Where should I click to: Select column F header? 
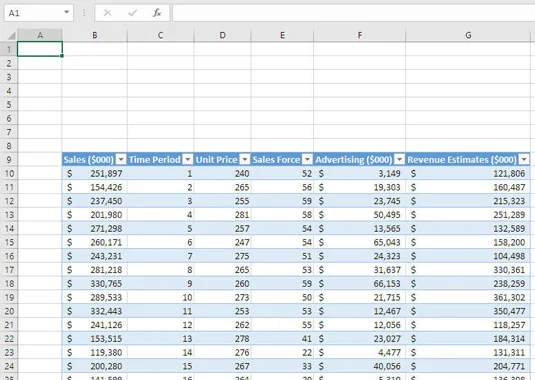tap(359, 35)
